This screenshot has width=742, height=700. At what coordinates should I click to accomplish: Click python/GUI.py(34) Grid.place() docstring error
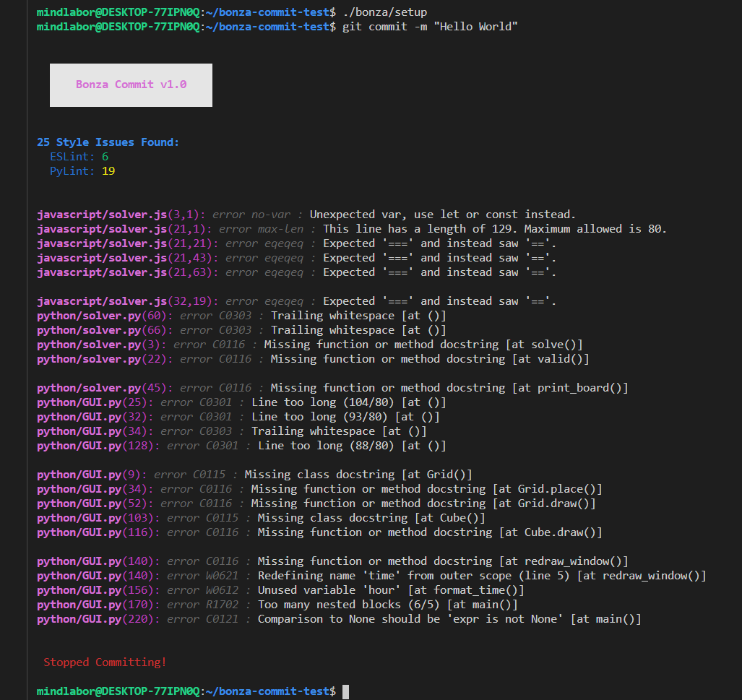coord(319,489)
